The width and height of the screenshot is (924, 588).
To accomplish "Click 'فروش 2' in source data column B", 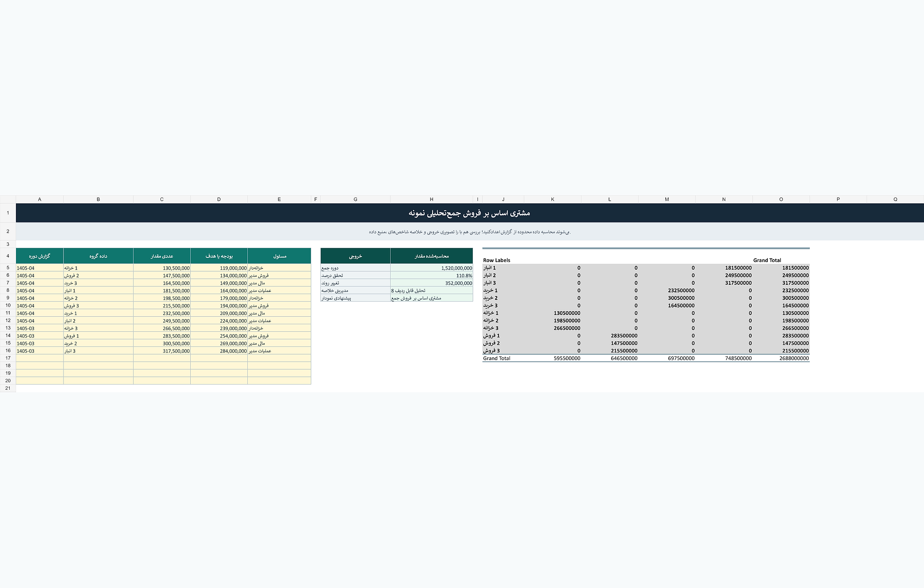I will (98, 276).
